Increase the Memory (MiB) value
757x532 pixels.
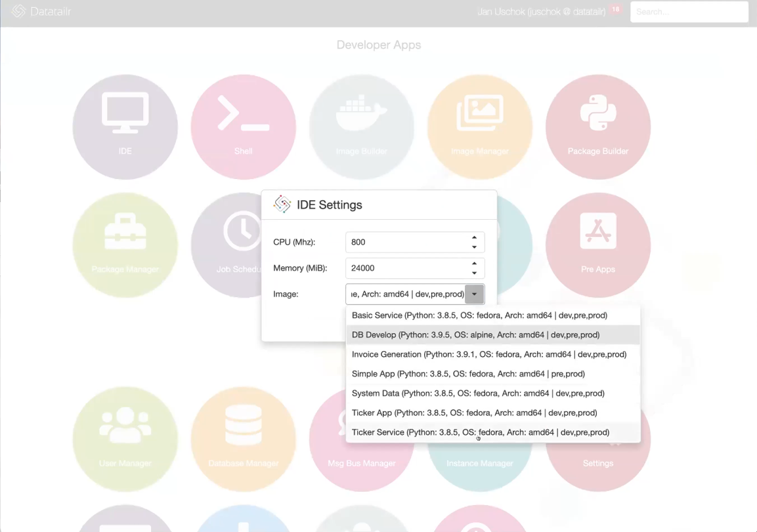pos(474,263)
